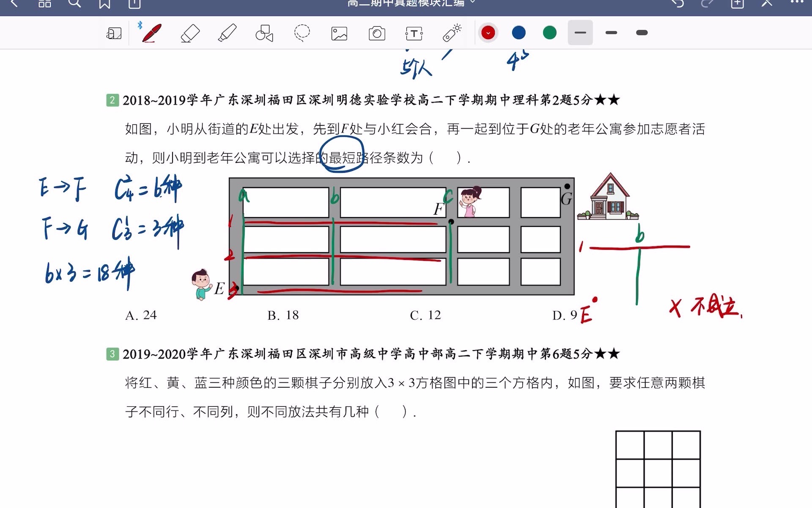This screenshot has height=508, width=812.
Task: Open the more options ellipsis menu
Action: (x=797, y=3)
